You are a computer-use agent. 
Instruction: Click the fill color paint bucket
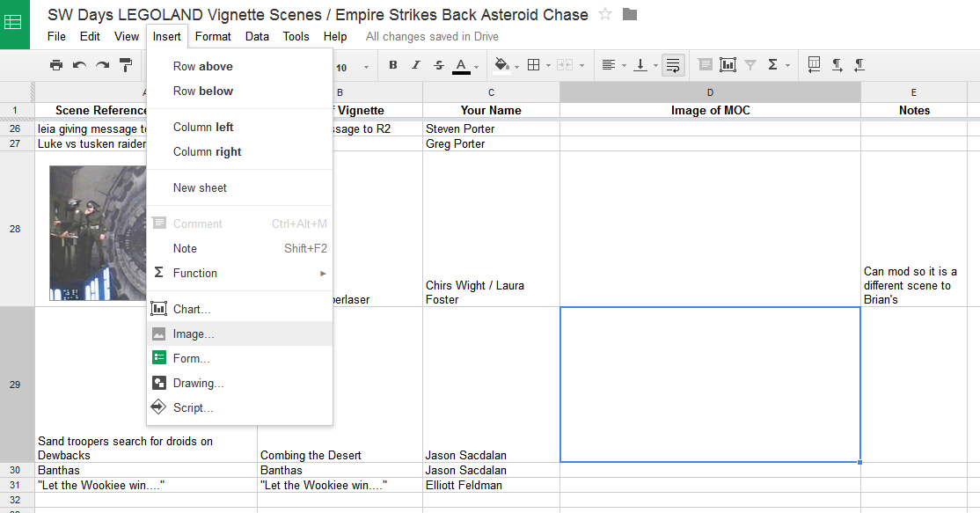point(501,65)
